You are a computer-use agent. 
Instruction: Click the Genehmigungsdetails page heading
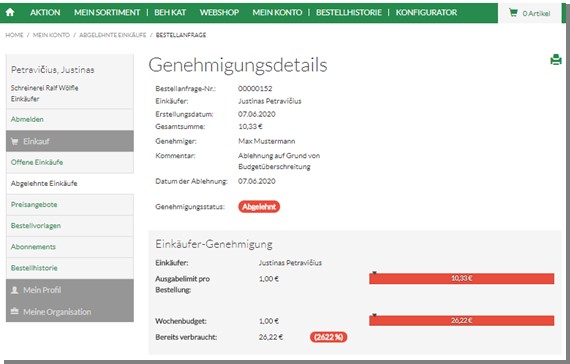point(238,65)
